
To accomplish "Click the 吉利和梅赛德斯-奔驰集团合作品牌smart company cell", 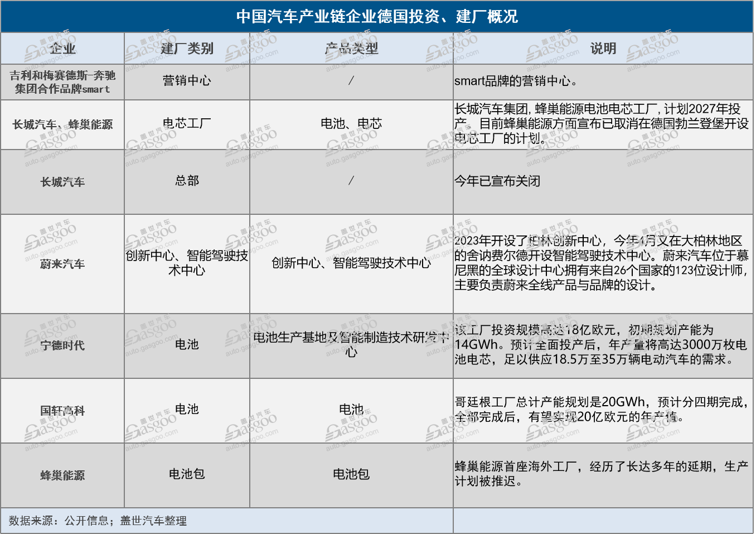I will coord(62,82).
